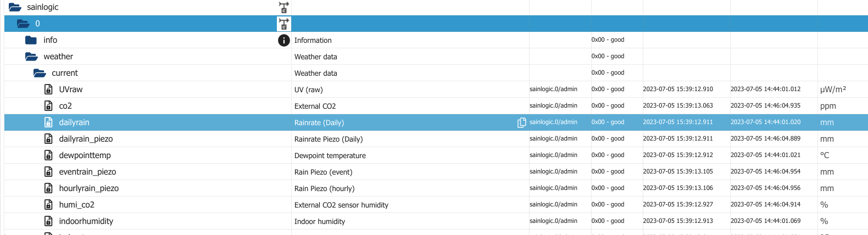Select the dailyrain_piezo state

coord(86,139)
